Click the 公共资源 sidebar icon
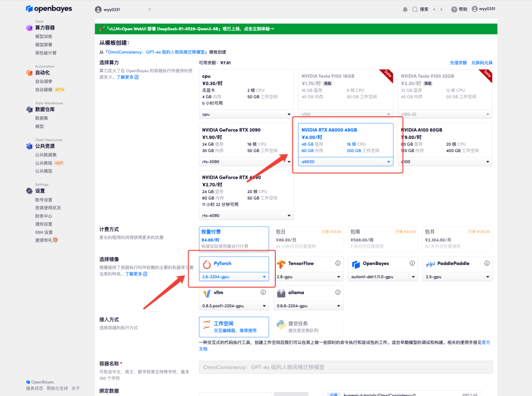This screenshot has height=396, width=532. tap(30, 146)
